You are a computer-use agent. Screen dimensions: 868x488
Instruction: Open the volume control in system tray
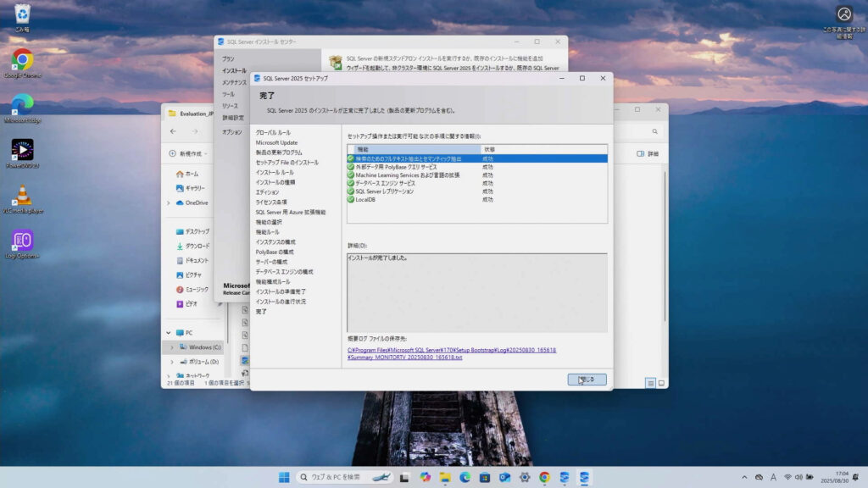[798, 478]
